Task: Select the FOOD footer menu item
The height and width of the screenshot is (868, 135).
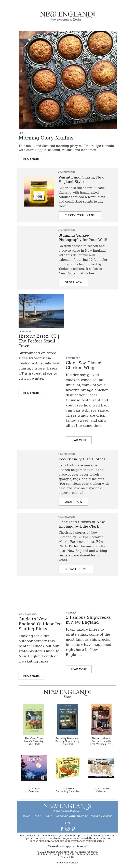Action: pos(38,816)
